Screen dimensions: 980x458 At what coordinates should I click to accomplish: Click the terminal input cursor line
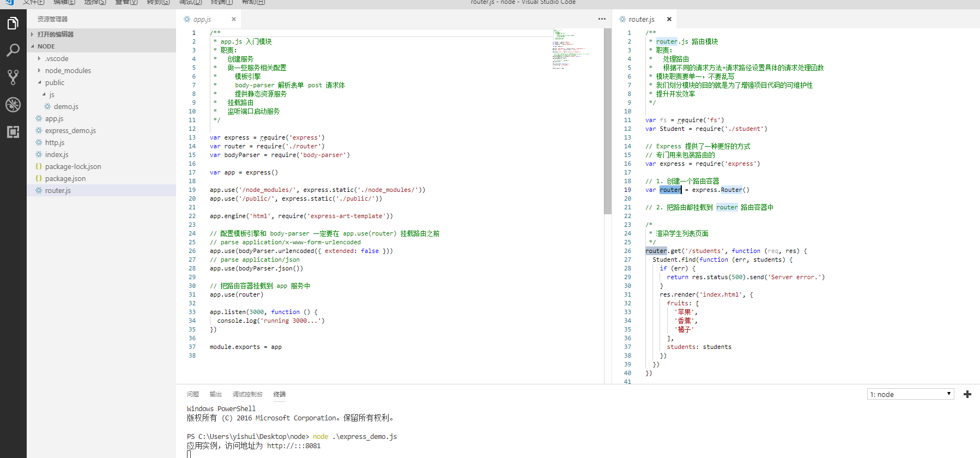point(189,454)
